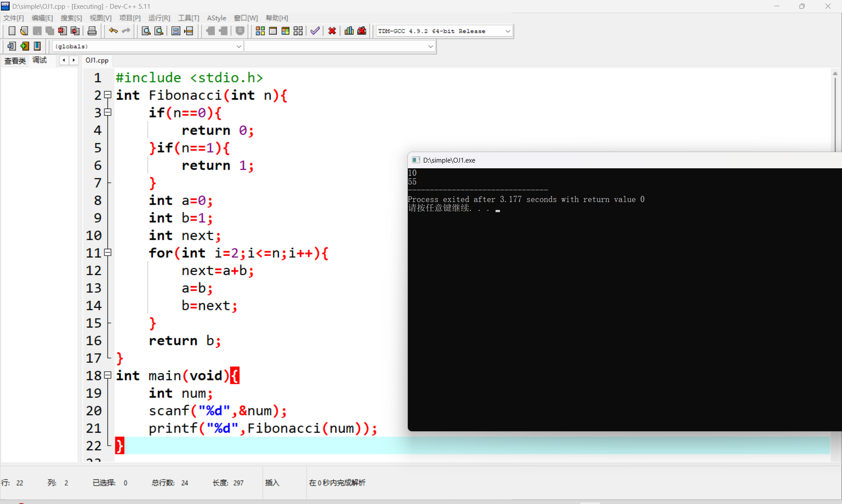
Task: Open the AStyle menu
Action: (216, 18)
